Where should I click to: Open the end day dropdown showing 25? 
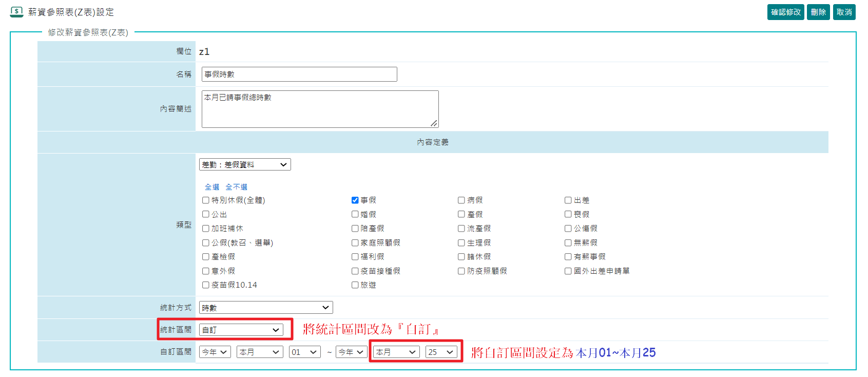pyautogui.click(x=441, y=352)
